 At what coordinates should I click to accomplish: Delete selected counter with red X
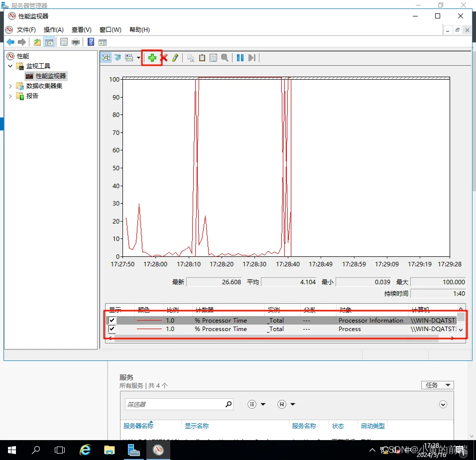(x=163, y=58)
